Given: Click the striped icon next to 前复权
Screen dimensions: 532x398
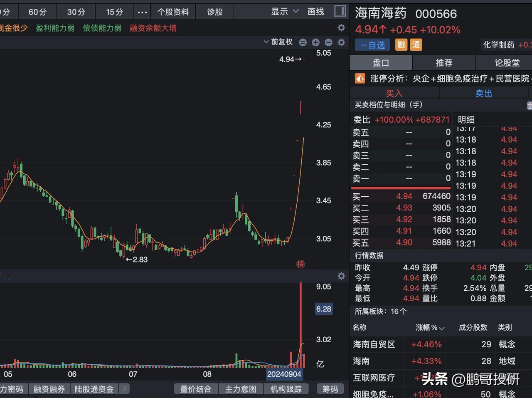Looking at the screenshot, I should [303, 42].
